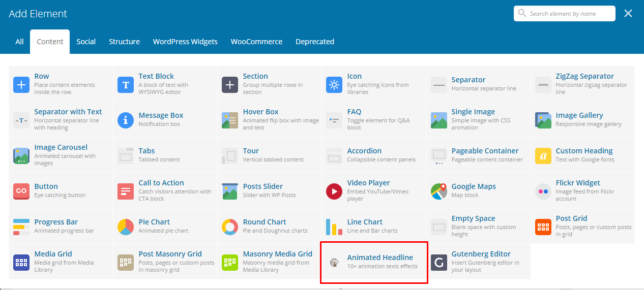Click the Pageable Container icon
Image resolution: width=644 pixels, height=290 pixels.
point(438,156)
